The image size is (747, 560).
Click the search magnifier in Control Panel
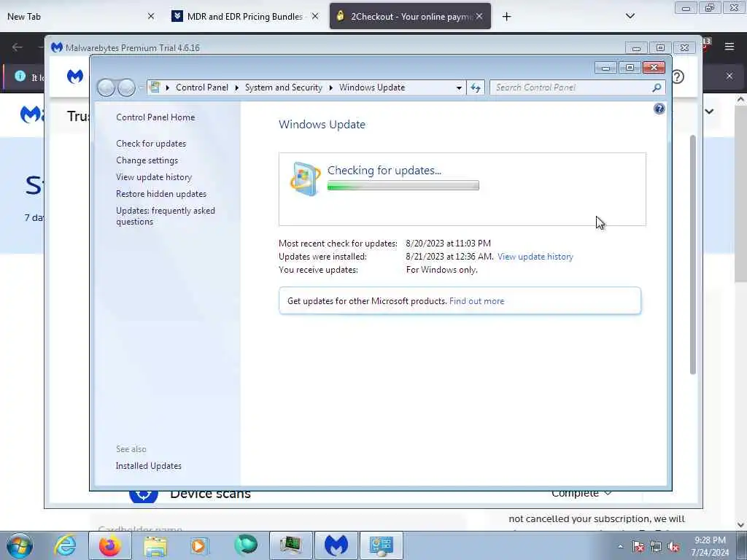(x=657, y=87)
